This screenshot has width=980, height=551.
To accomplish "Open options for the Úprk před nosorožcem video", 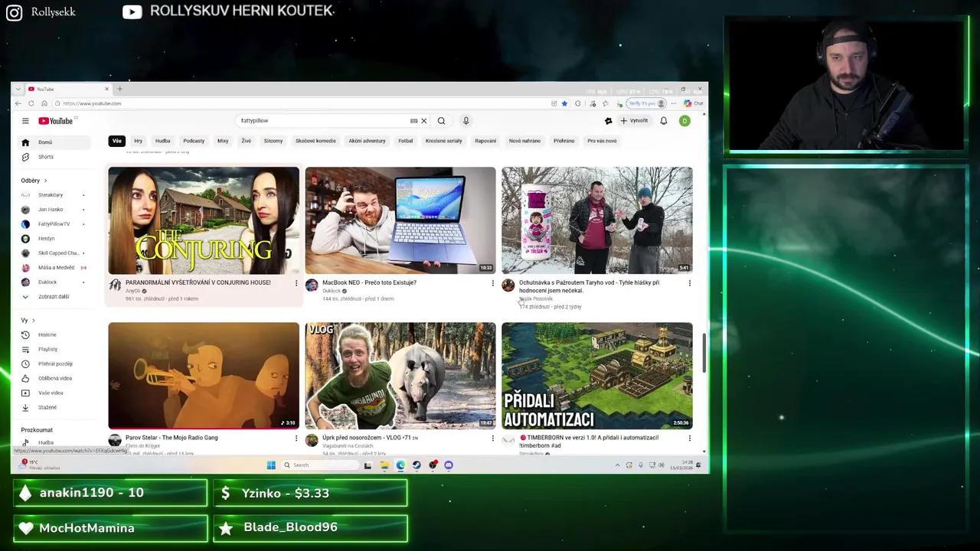I will coord(493,439).
